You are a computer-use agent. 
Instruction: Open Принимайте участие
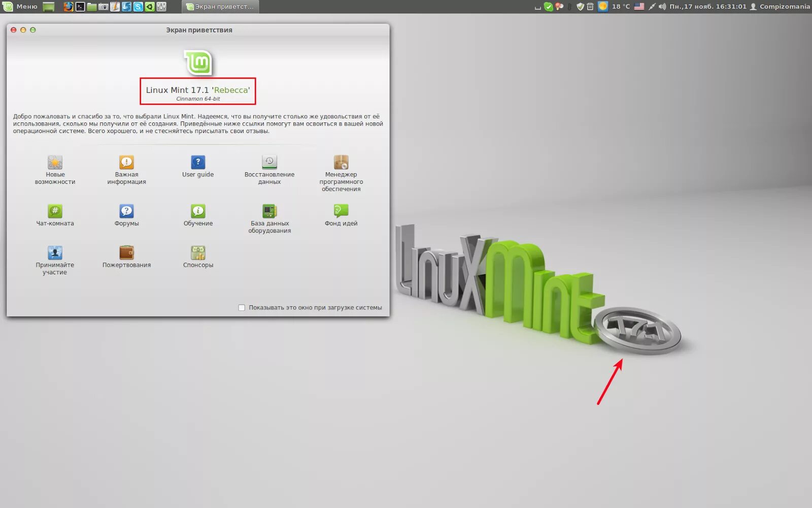[55, 260]
